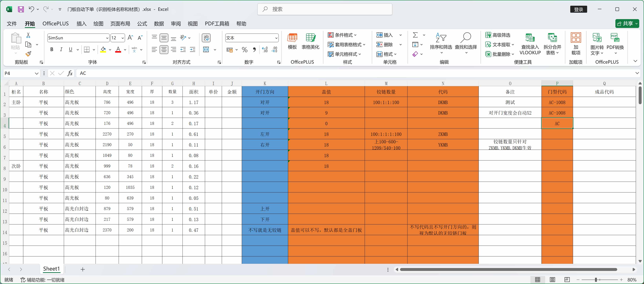Expand the SimSun font name dropdown
The width and height of the screenshot is (644, 284).
107,38
